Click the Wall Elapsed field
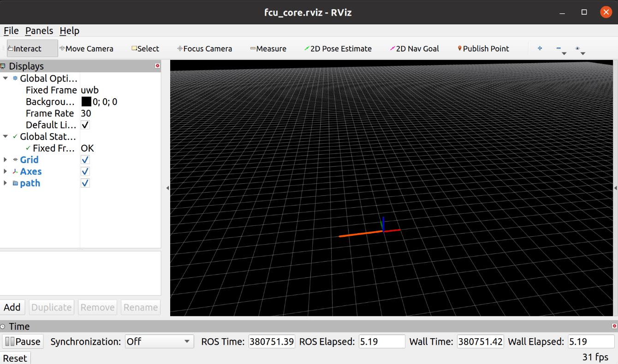Image resolution: width=618 pixels, height=364 pixels. tap(591, 341)
